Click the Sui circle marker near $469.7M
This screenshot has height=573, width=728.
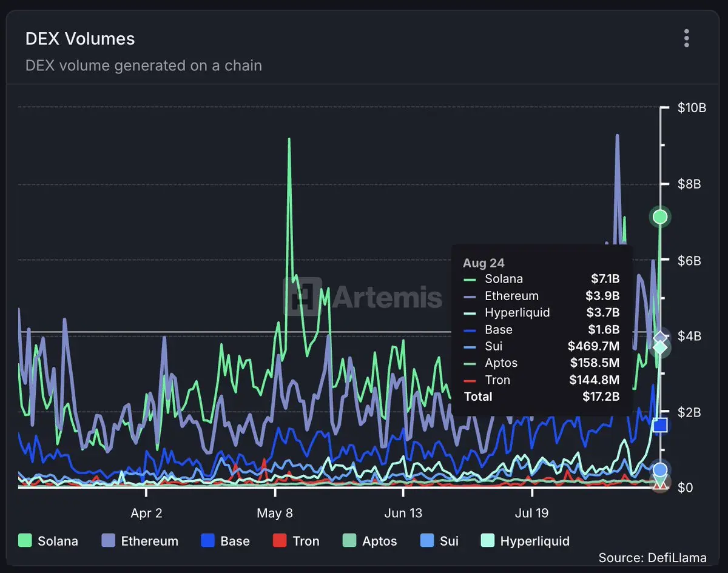click(660, 469)
